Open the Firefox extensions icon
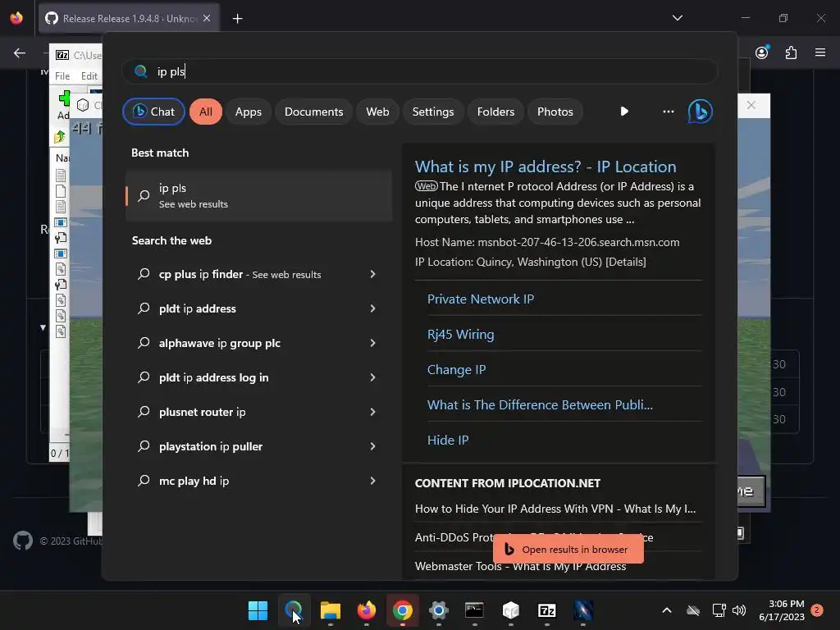Viewport: 840px width, 630px height. [x=792, y=52]
